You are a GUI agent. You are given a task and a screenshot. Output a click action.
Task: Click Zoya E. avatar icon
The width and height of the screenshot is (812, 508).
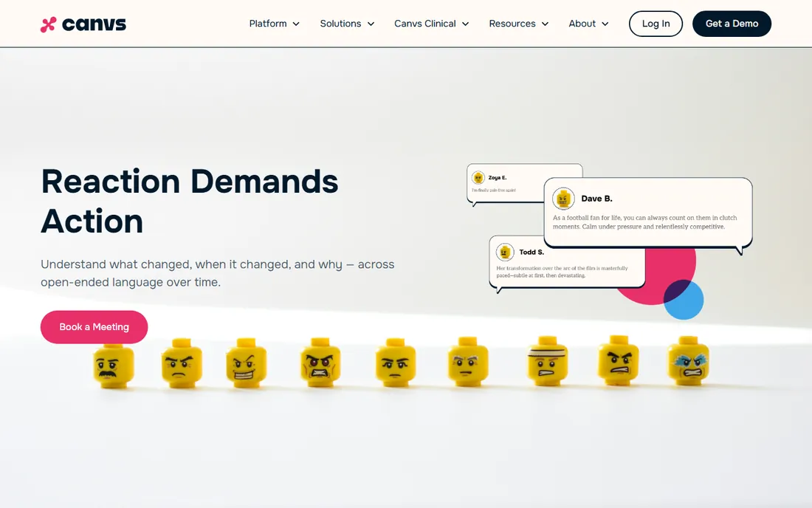pos(478,178)
